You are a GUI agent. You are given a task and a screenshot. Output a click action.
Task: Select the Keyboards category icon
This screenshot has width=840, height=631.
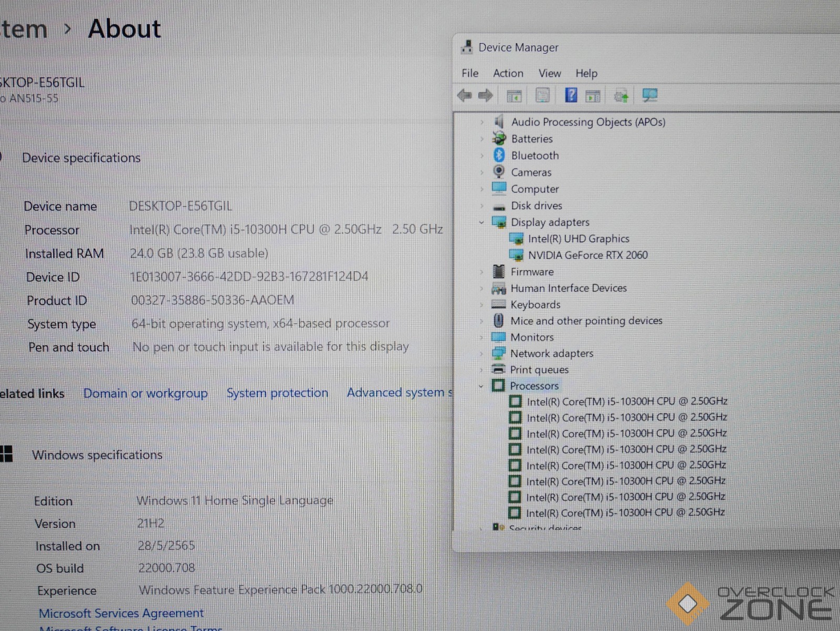pos(498,304)
